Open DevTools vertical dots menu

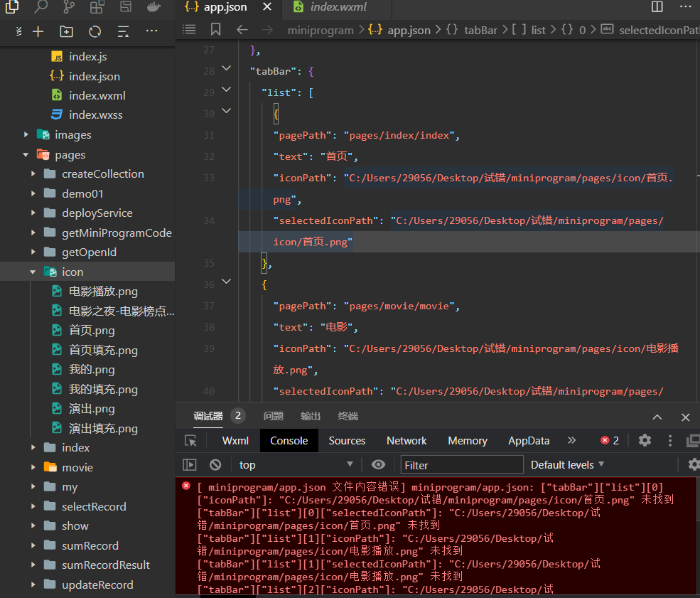670,440
